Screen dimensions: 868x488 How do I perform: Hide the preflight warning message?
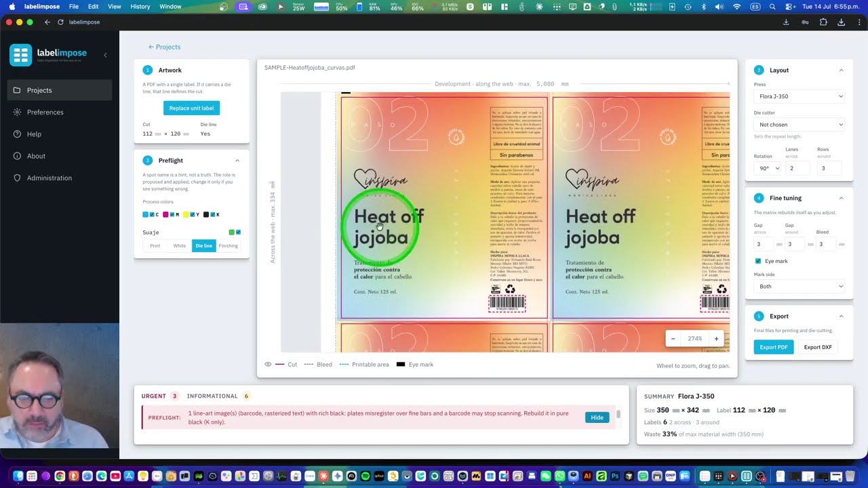tap(597, 418)
